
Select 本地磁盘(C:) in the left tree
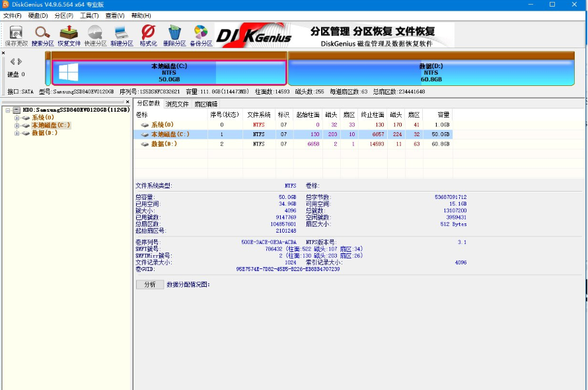[51, 125]
